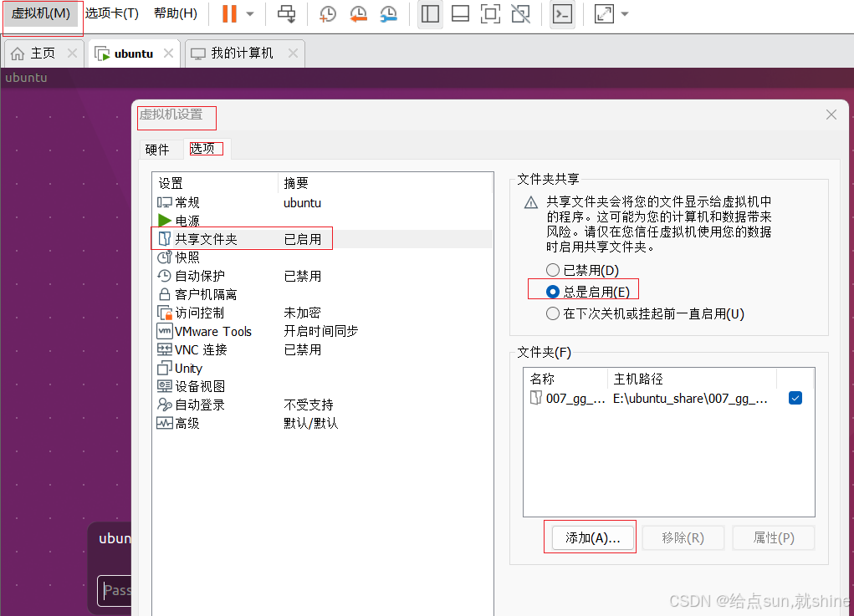Click the 属性(P) button
This screenshot has width=854, height=616.
click(774, 538)
